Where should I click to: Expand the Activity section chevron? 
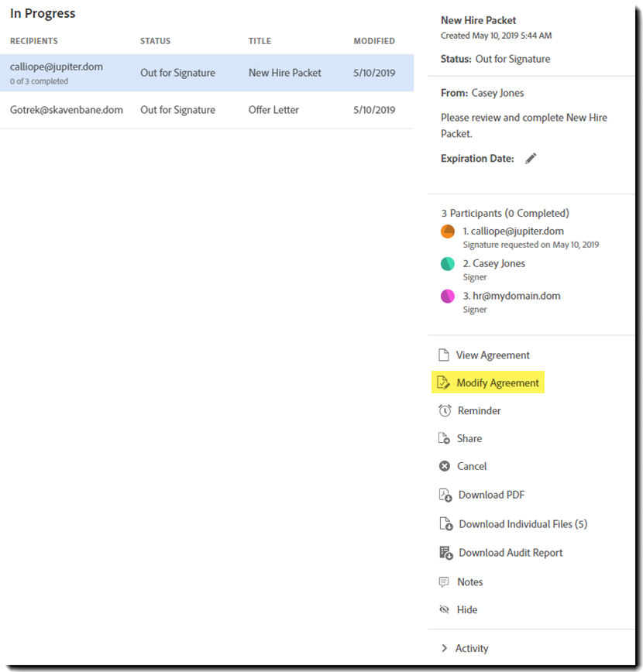[445, 648]
